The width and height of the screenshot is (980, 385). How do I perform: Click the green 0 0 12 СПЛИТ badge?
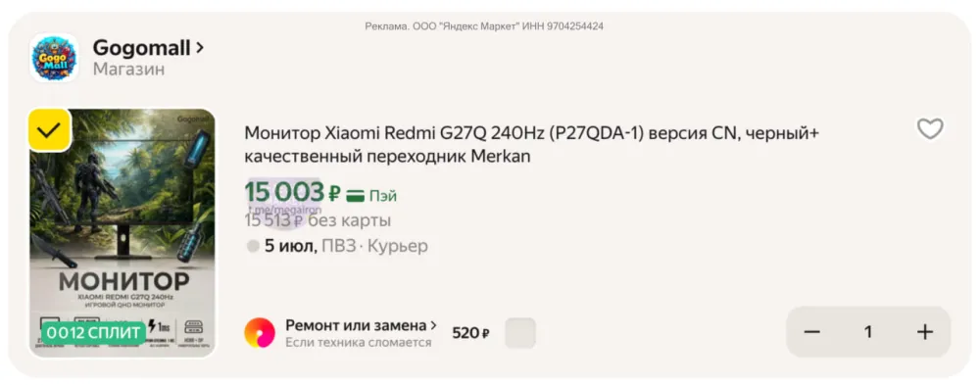click(94, 332)
